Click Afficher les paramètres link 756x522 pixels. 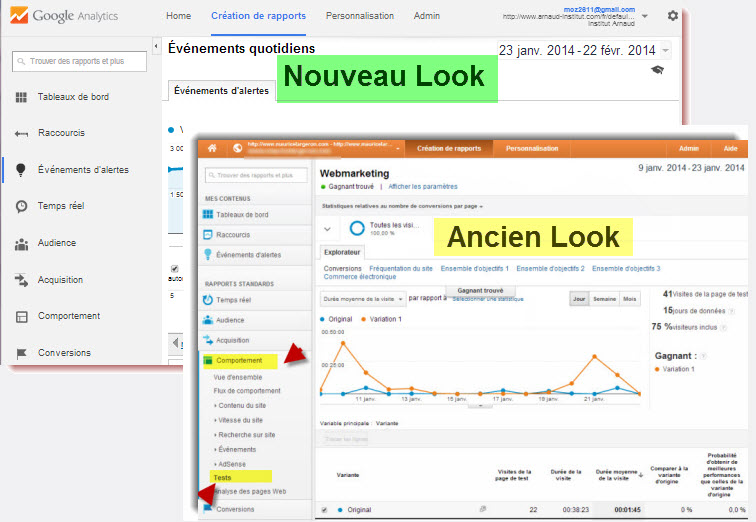click(x=423, y=187)
